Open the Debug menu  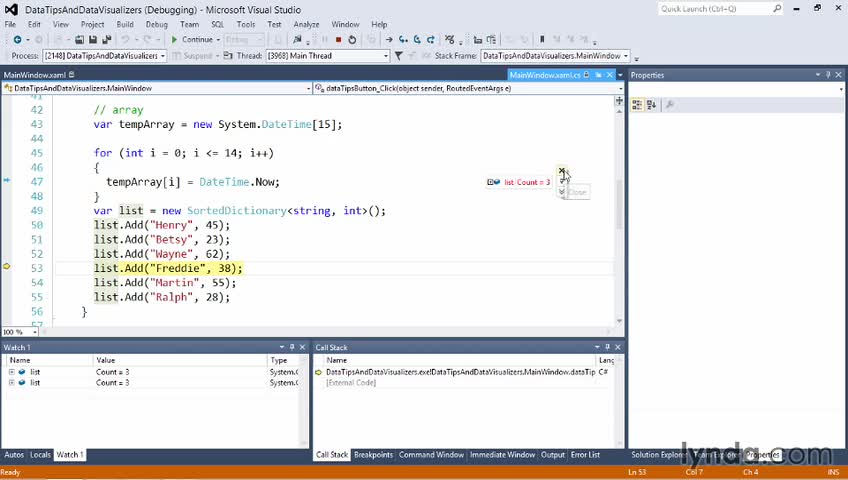click(156, 24)
